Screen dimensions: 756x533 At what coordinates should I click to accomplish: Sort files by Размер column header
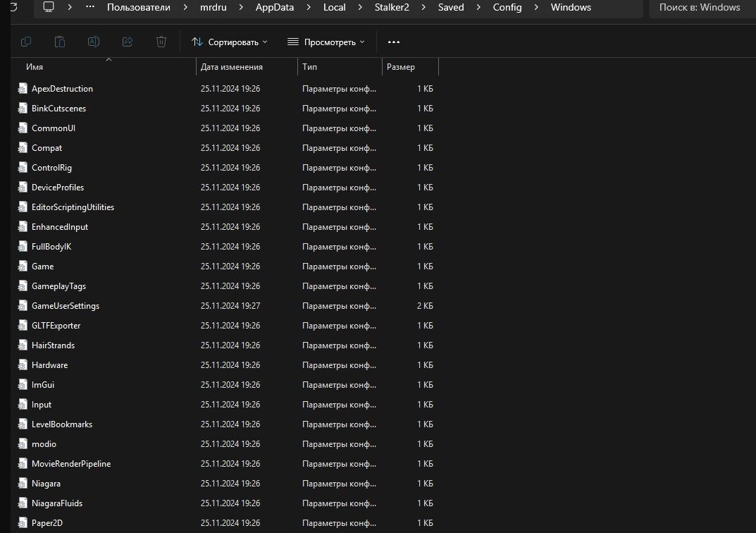(401, 67)
